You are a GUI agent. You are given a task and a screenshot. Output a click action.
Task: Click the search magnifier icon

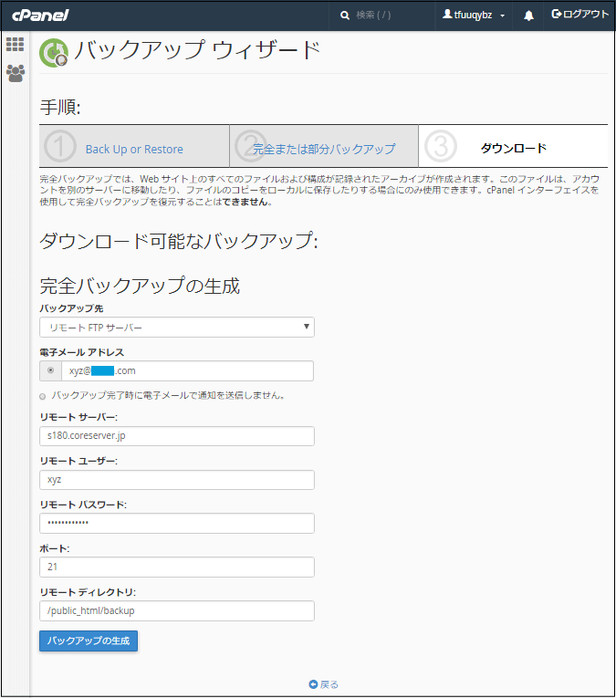tap(344, 16)
